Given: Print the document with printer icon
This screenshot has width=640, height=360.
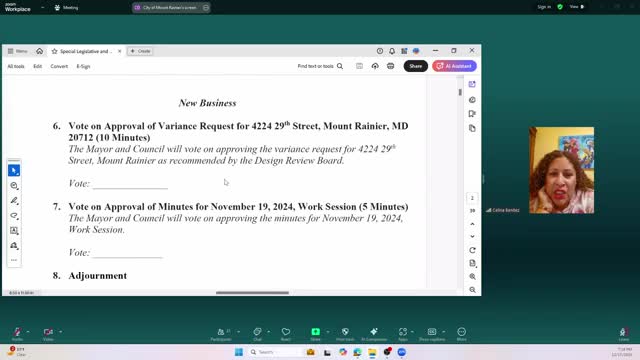Looking at the screenshot, I should (391, 66).
